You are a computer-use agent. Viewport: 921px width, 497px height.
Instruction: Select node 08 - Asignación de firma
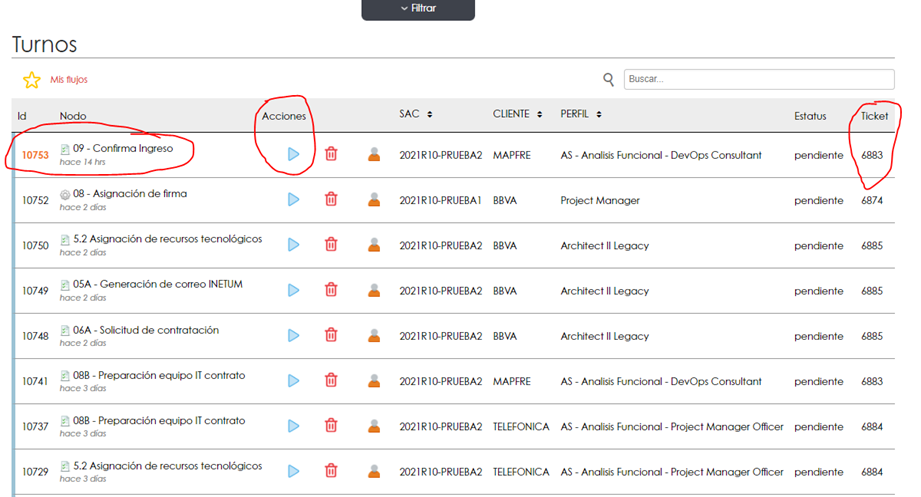(130, 193)
